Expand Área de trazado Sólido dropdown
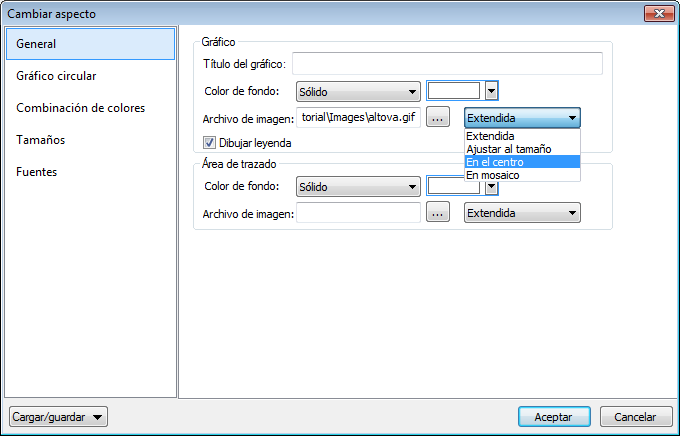The width and height of the screenshot is (680, 436). (358, 187)
